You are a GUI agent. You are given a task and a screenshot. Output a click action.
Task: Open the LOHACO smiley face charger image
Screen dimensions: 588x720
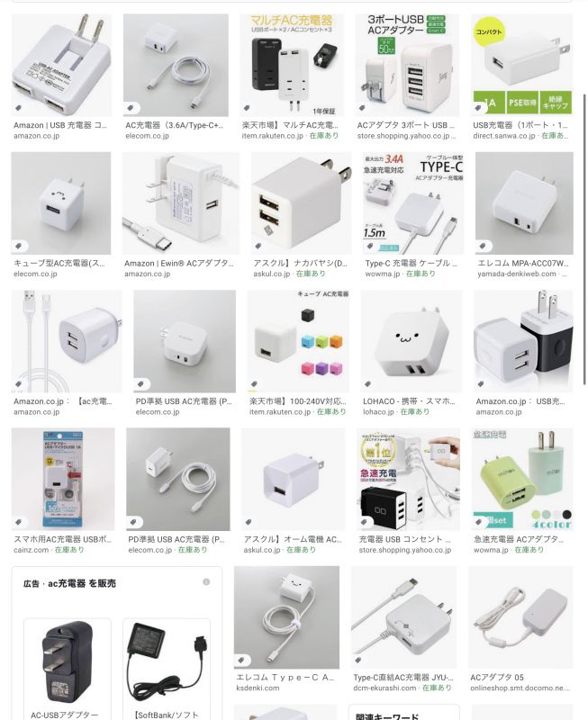coord(412,341)
